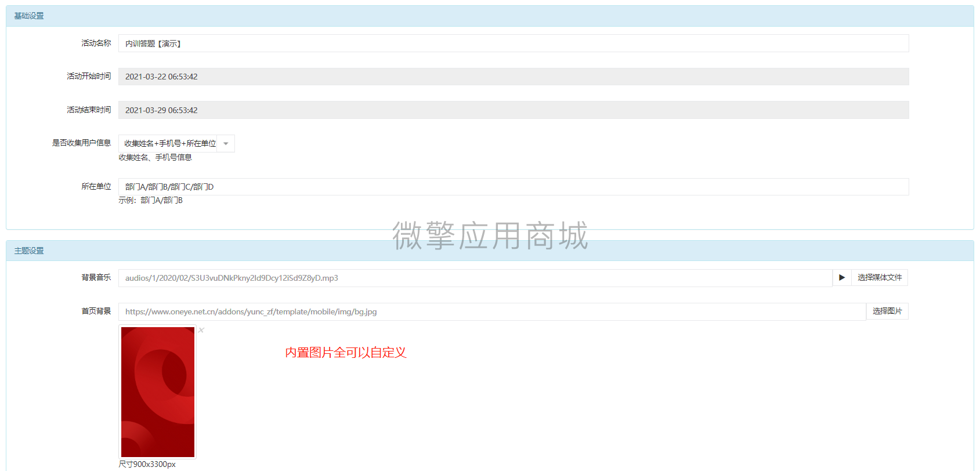Click the 首页背景 image URL field

tap(492, 311)
